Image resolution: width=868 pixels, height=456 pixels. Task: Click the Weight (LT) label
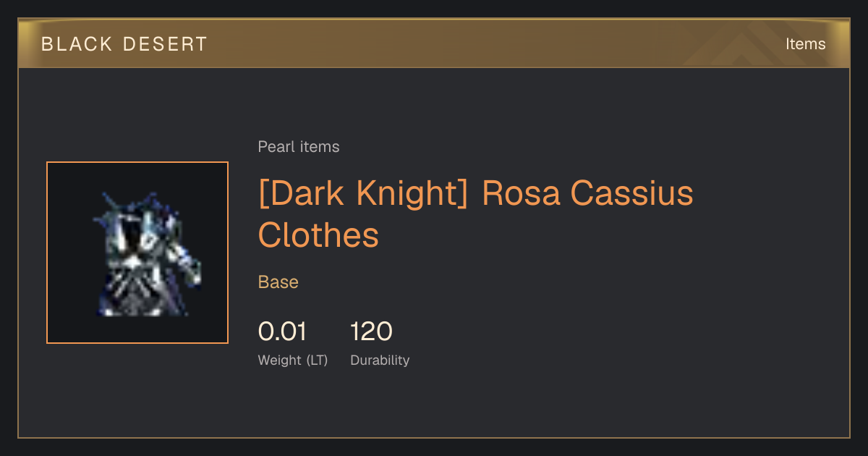[x=293, y=360]
